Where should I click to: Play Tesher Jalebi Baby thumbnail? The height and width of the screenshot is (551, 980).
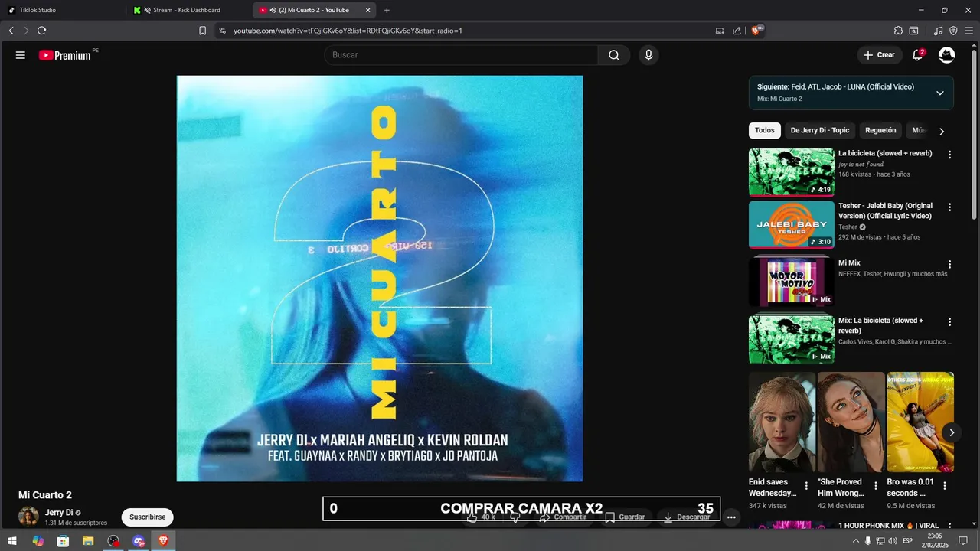tap(791, 225)
